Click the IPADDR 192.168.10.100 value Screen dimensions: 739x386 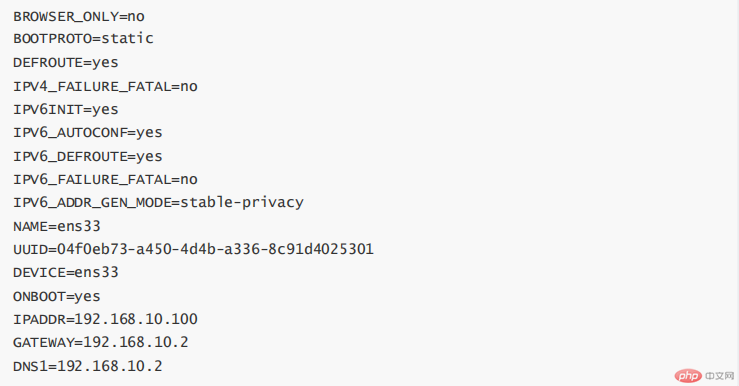coord(136,319)
